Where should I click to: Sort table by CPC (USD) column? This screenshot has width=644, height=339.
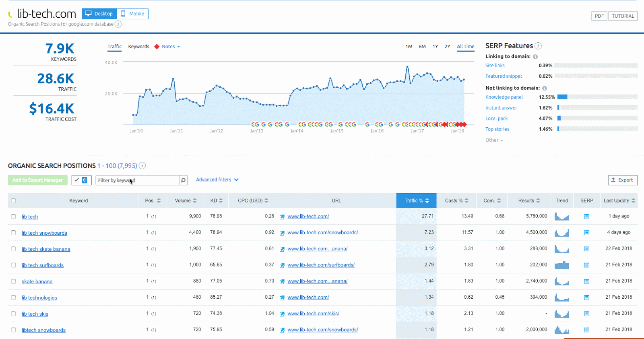pos(253,201)
